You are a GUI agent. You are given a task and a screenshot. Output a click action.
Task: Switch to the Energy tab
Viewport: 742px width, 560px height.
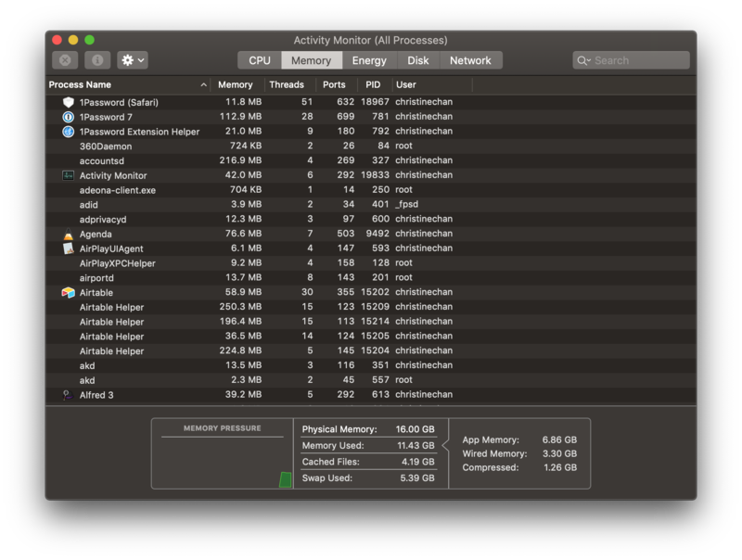[x=370, y=59]
